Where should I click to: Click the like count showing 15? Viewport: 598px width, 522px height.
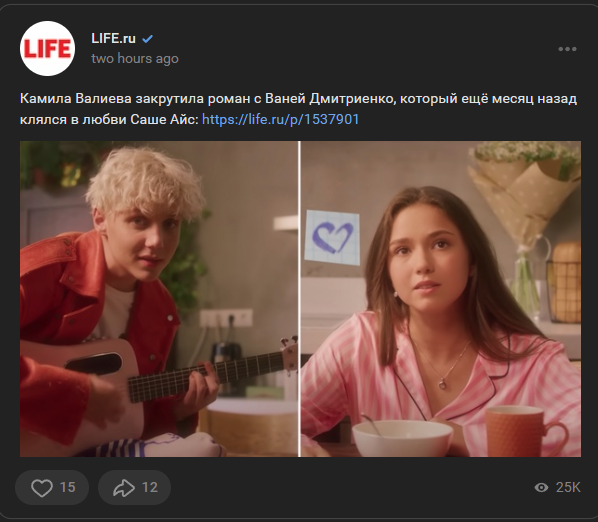[x=68, y=487]
